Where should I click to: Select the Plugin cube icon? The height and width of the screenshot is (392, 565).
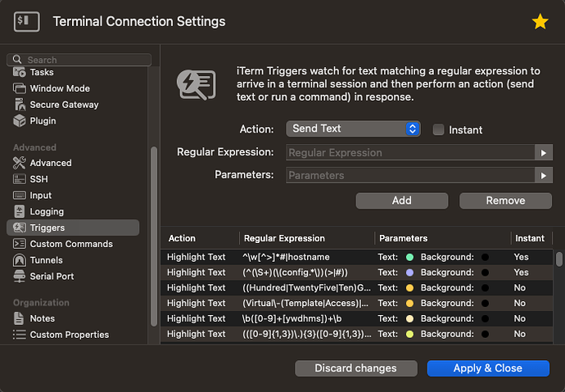(x=20, y=121)
